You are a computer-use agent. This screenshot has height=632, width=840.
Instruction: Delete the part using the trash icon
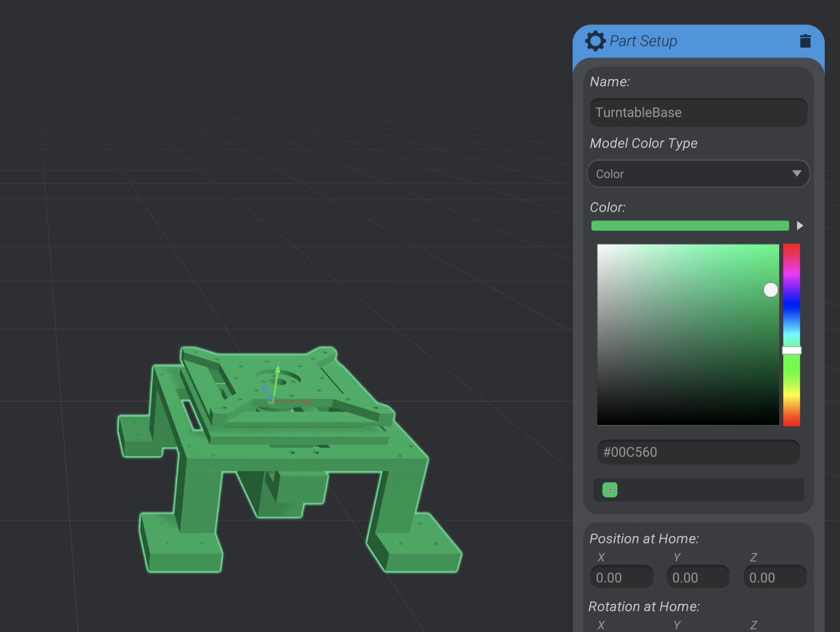pos(806,41)
